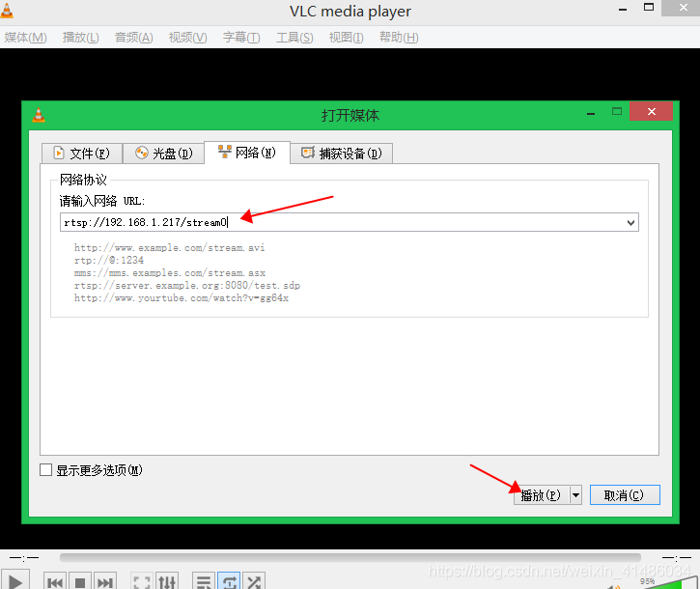Maximize the 打开媒体 dialog

tap(617, 112)
